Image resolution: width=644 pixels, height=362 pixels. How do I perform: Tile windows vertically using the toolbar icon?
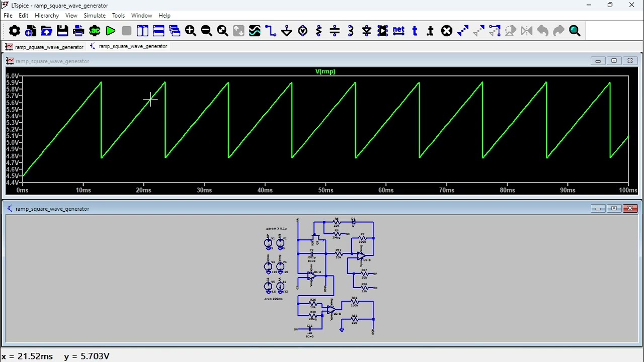coord(143,31)
